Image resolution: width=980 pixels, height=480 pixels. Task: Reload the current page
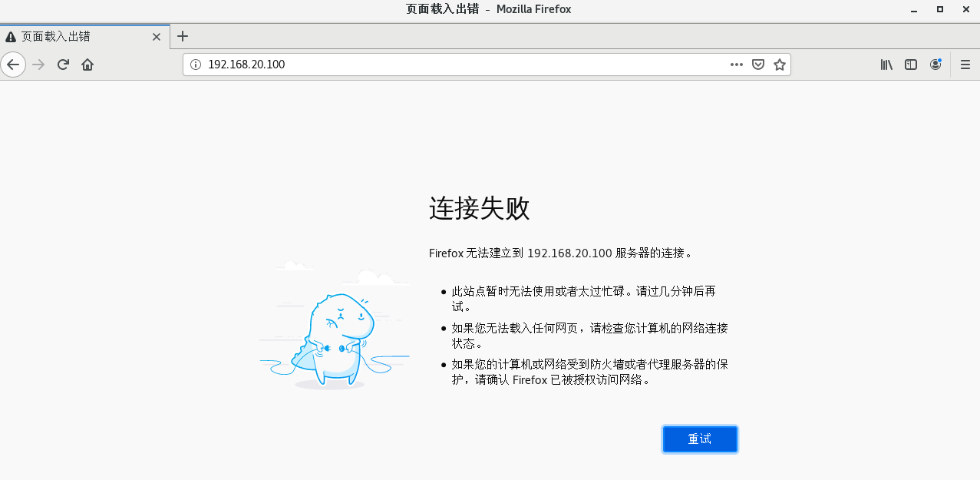63,65
